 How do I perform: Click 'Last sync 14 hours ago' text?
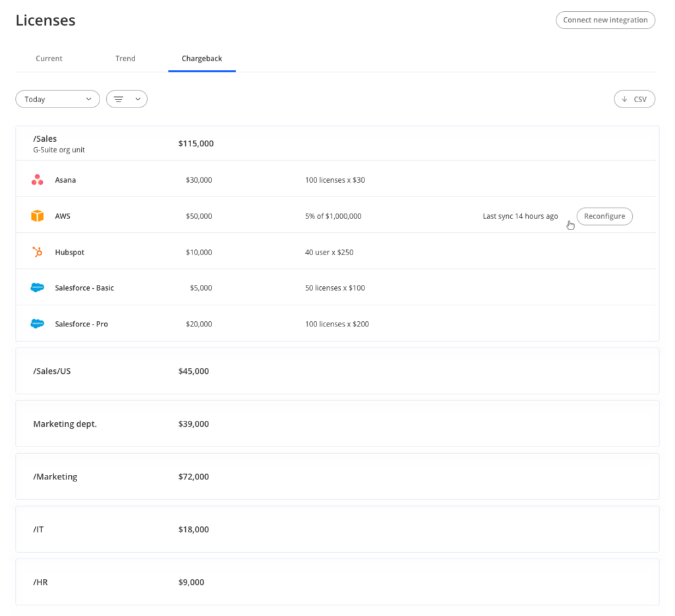tap(520, 216)
